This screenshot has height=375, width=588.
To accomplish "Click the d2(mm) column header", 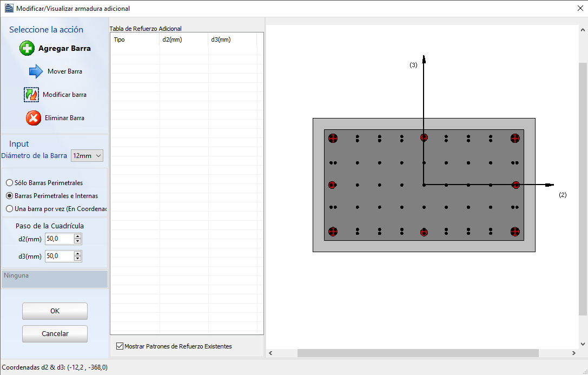I will (183, 40).
